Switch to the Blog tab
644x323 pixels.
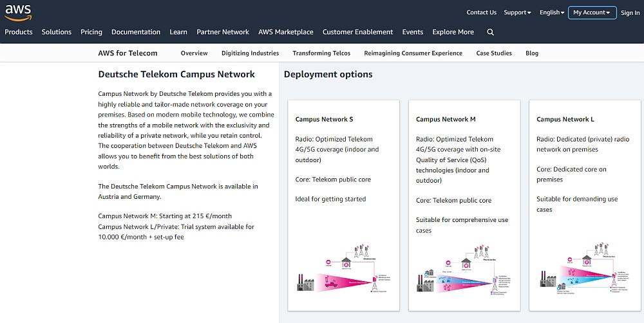point(532,53)
